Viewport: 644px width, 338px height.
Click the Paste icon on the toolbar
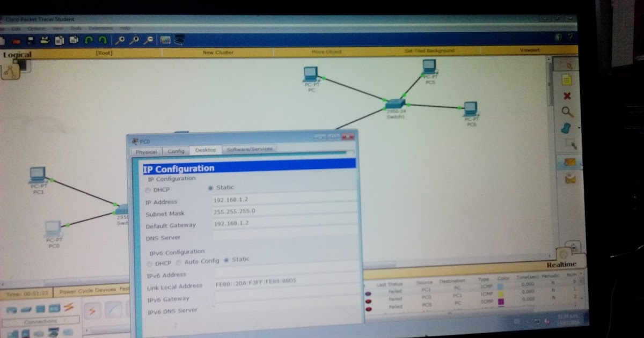(73, 39)
